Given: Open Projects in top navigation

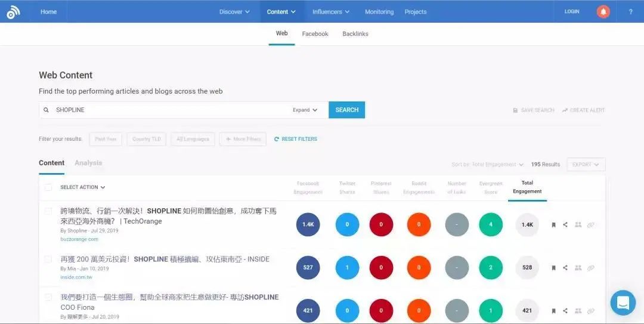Looking at the screenshot, I should point(415,11).
